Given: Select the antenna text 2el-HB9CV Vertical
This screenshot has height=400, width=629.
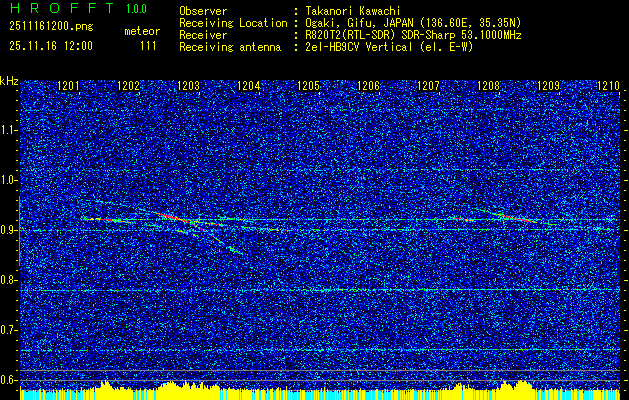Looking at the screenshot, I should pos(359,47).
